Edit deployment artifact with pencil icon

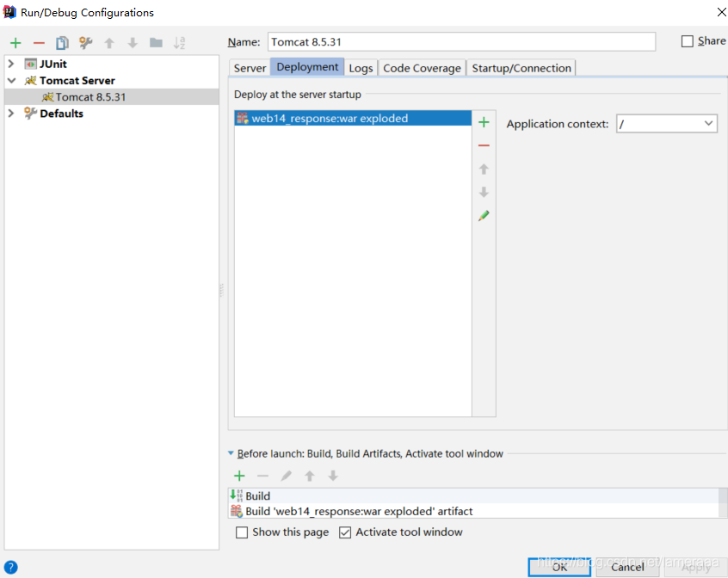484,215
